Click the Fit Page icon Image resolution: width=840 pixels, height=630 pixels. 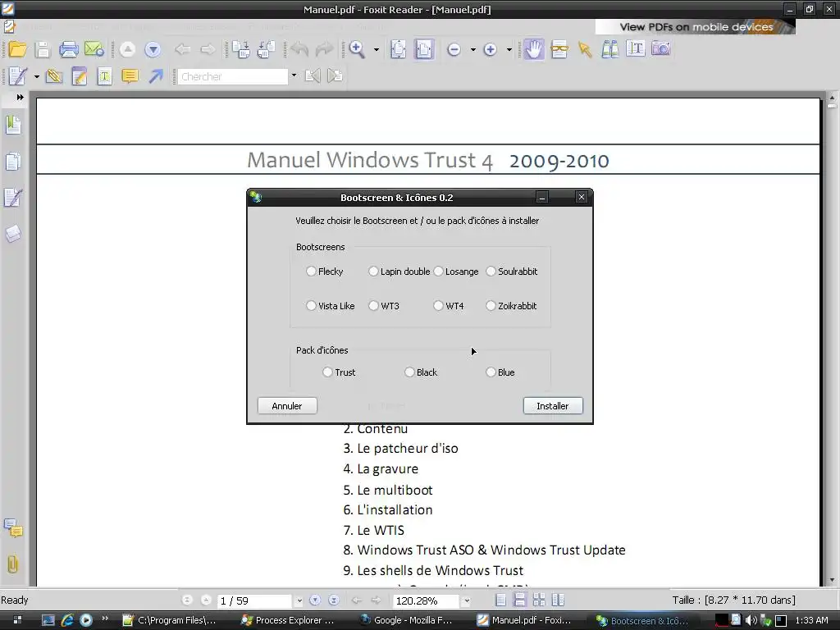[x=398, y=49]
